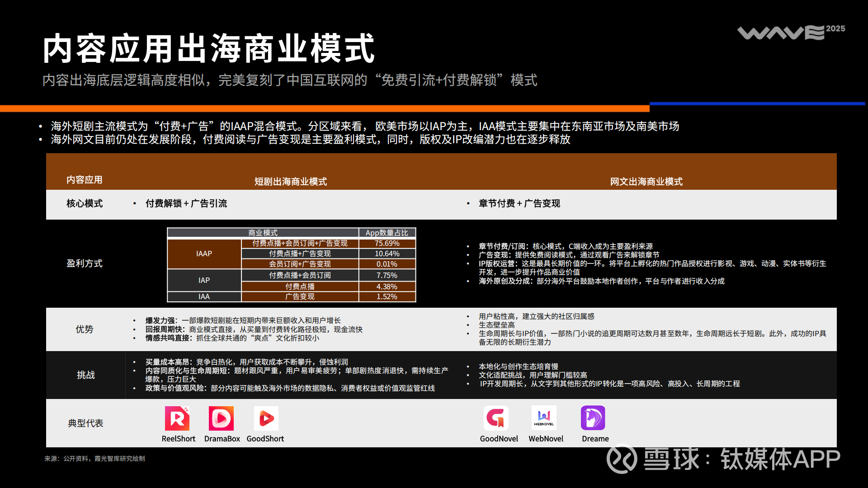The image size is (868, 488).
Task: Click the IAAP category cell in table
Action: click(204, 254)
